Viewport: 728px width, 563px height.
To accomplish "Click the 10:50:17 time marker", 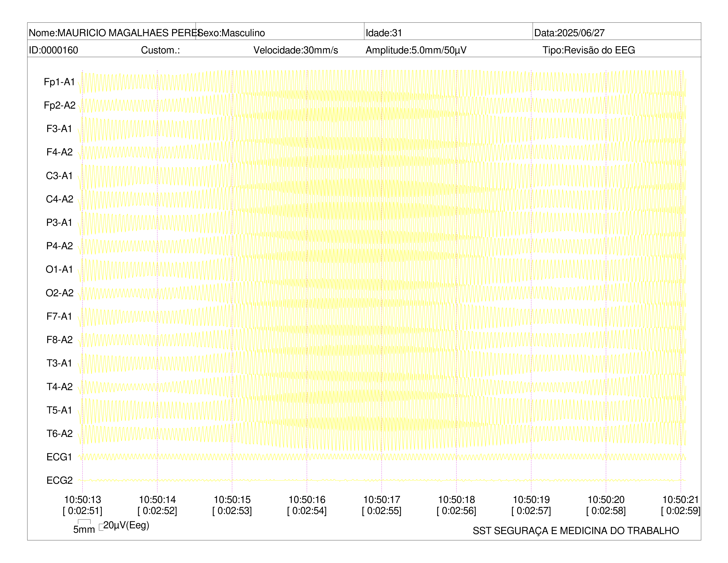I will coord(382,500).
